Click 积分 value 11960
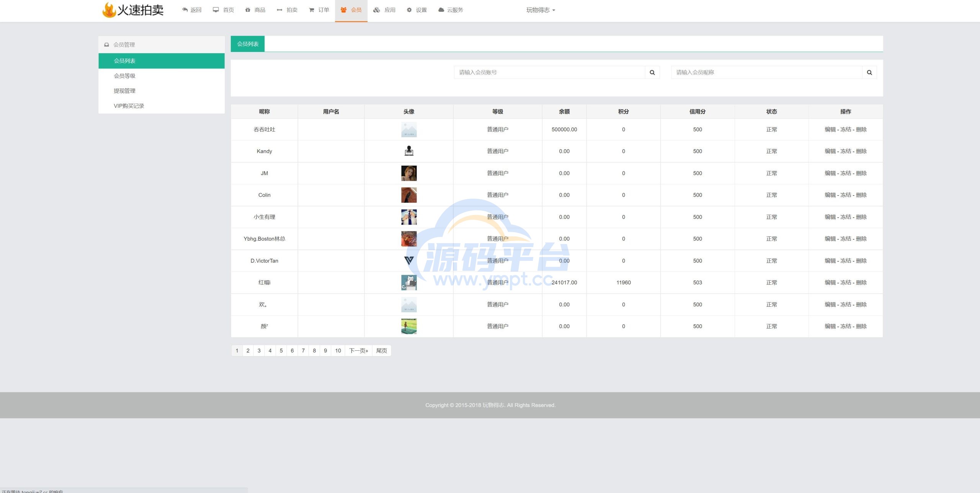 pyautogui.click(x=624, y=283)
